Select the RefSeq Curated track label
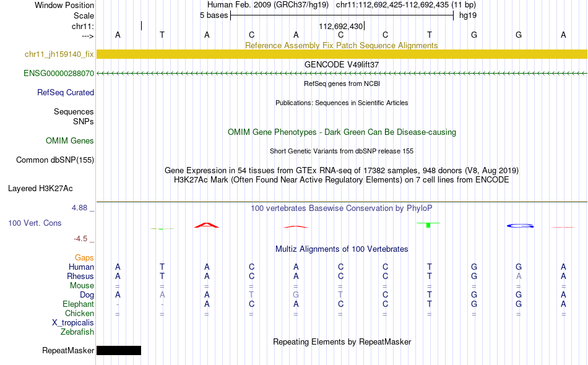 pos(66,92)
